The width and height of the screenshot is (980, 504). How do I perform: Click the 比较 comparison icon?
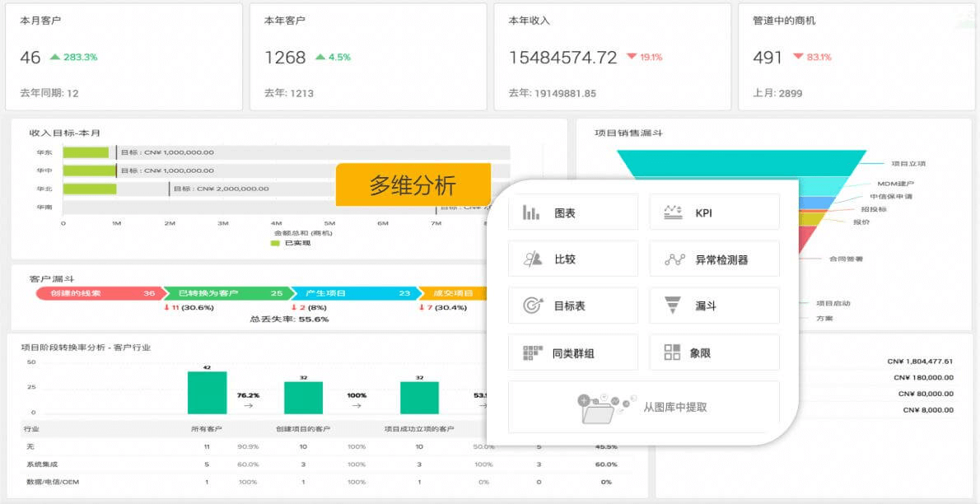click(x=532, y=259)
